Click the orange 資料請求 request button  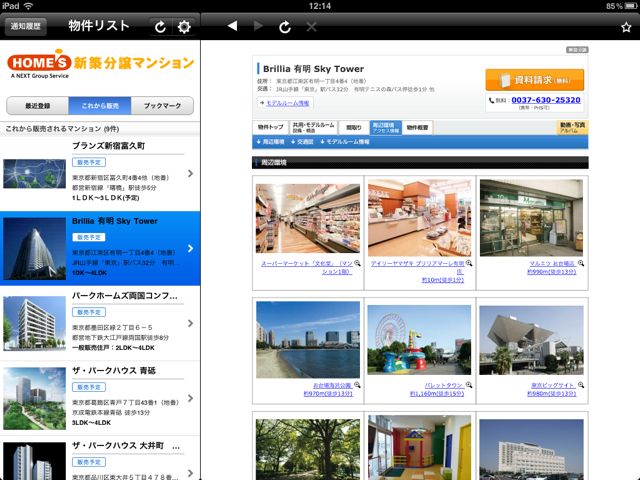534,80
